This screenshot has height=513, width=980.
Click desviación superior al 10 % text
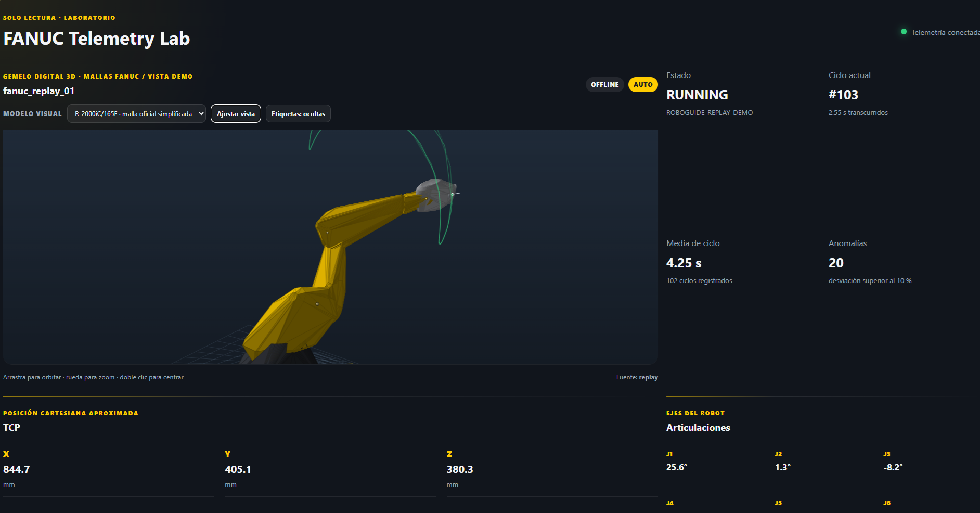point(870,280)
